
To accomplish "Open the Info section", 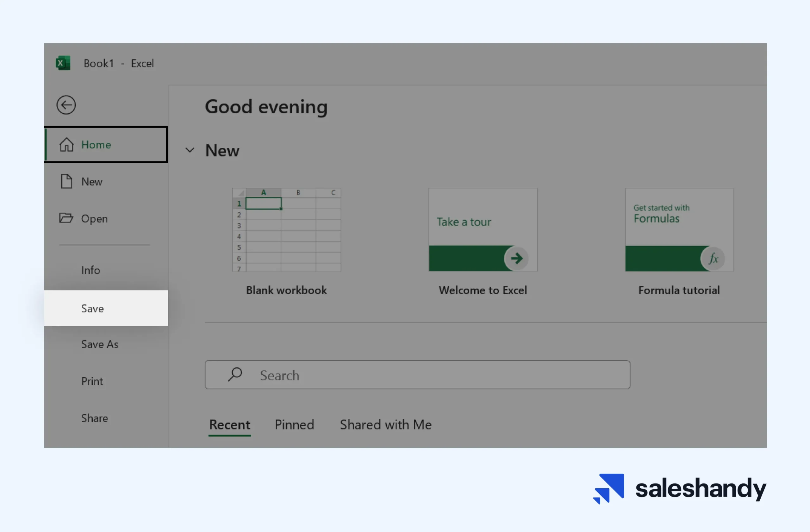I will (x=106, y=270).
